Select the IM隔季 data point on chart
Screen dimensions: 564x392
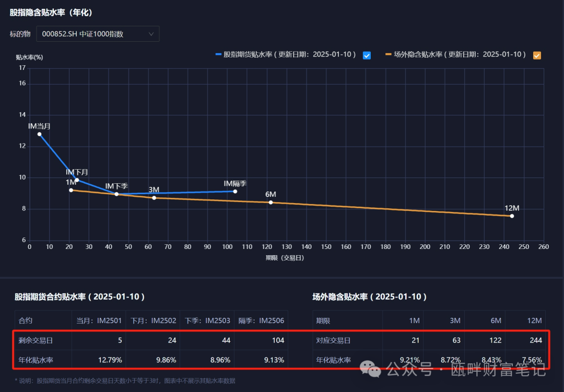pyautogui.click(x=235, y=192)
